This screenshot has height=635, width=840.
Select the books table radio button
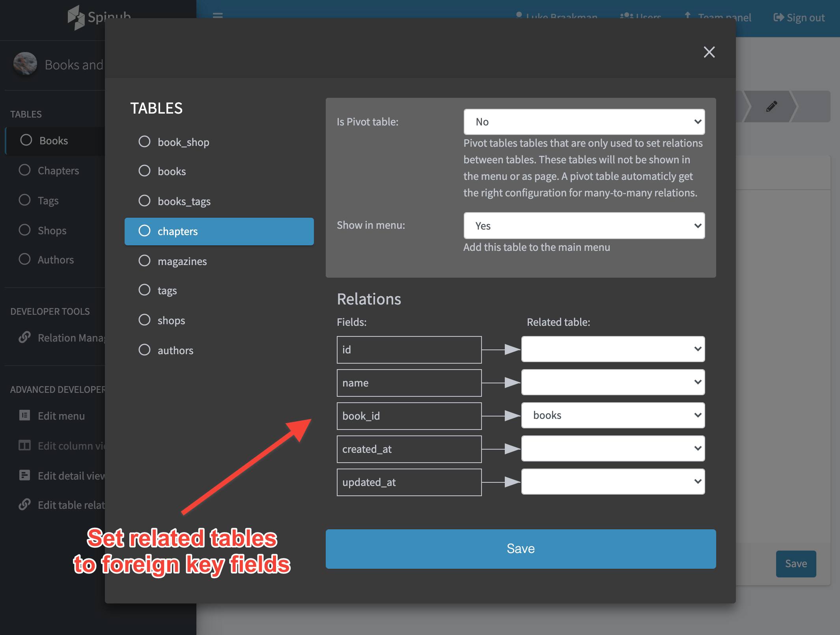click(144, 171)
